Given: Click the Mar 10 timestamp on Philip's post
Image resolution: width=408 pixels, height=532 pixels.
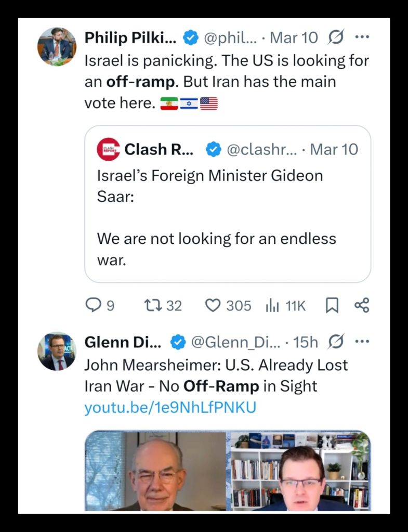Looking at the screenshot, I should 294,37.
